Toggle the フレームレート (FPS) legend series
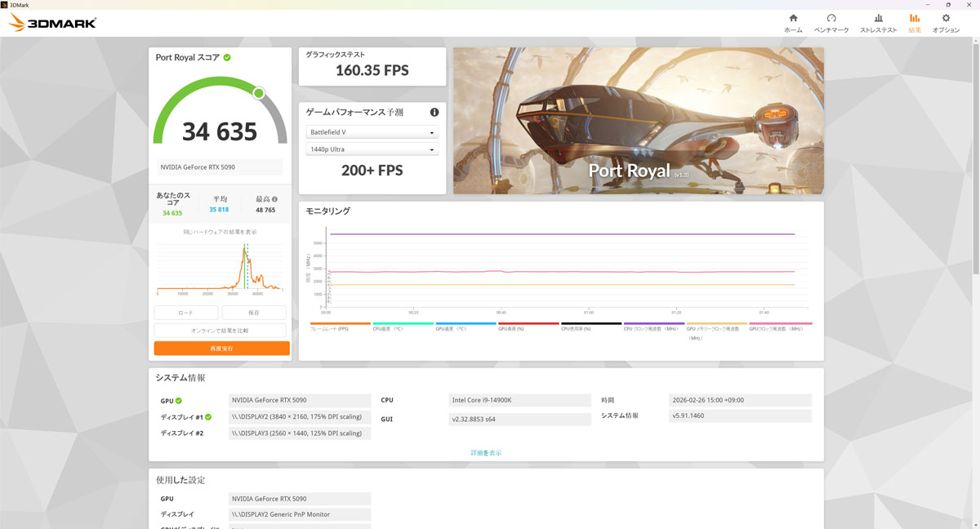The width and height of the screenshot is (980, 529). pyautogui.click(x=340, y=328)
